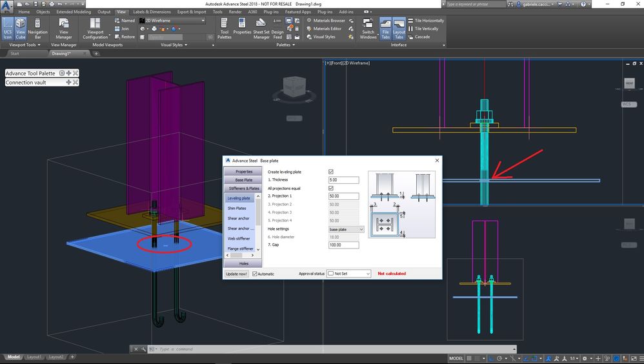Click the Gap input field
The height and width of the screenshot is (364, 644).
pos(344,245)
